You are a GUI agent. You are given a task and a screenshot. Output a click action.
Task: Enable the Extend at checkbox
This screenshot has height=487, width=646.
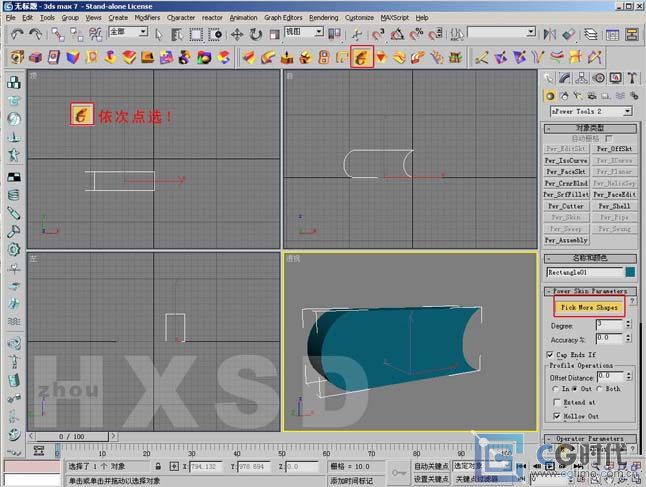pos(557,402)
